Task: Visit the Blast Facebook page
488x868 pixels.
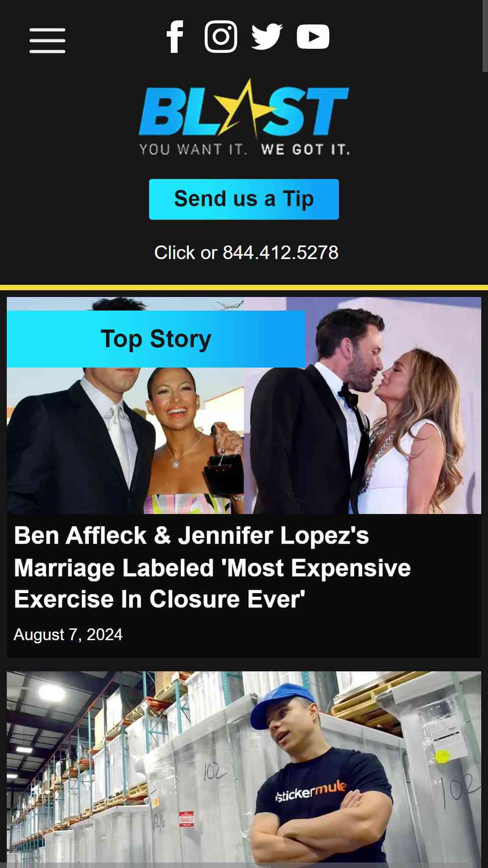Action: pos(175,37)
